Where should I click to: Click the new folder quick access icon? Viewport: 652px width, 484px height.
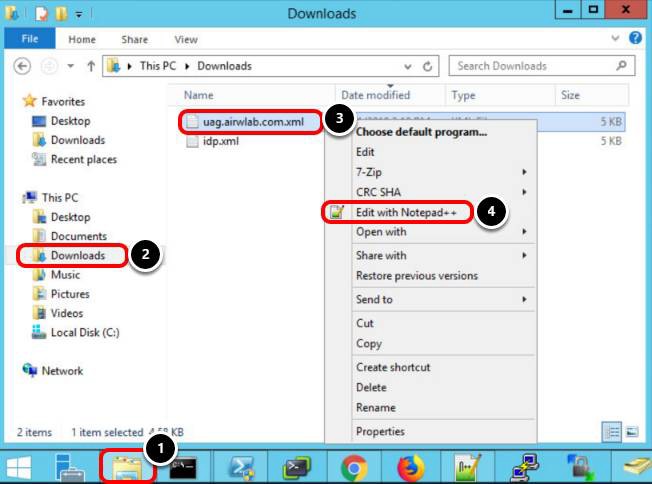(x=61, y=13)
